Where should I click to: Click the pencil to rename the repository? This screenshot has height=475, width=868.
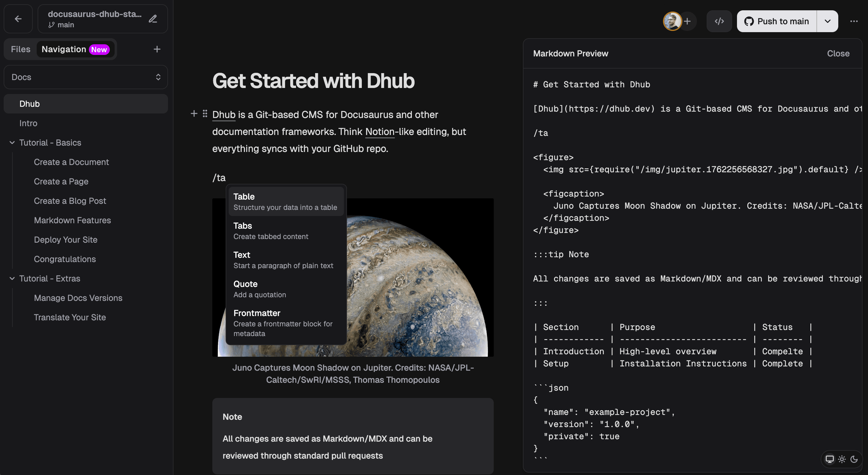click(x=153, y=19)
